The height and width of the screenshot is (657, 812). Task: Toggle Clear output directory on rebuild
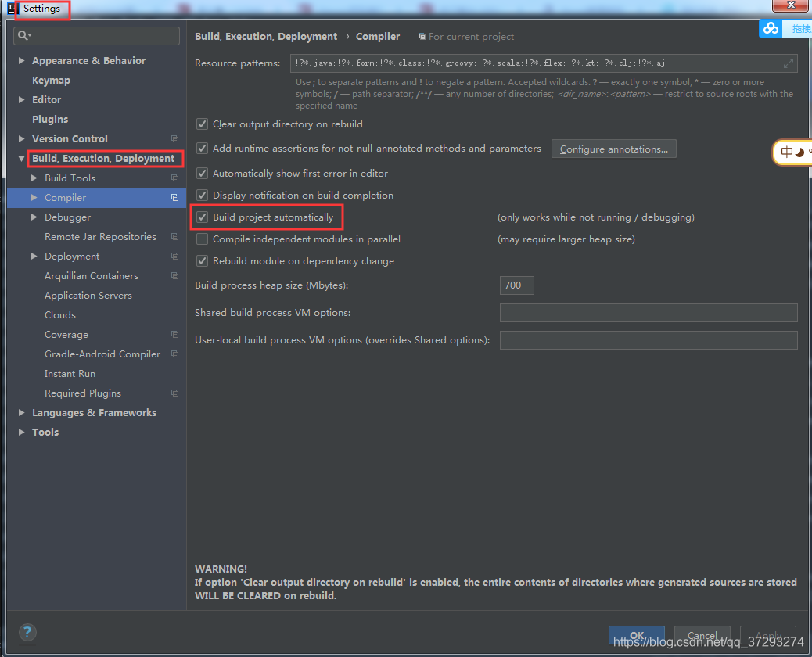click(202, 124)
